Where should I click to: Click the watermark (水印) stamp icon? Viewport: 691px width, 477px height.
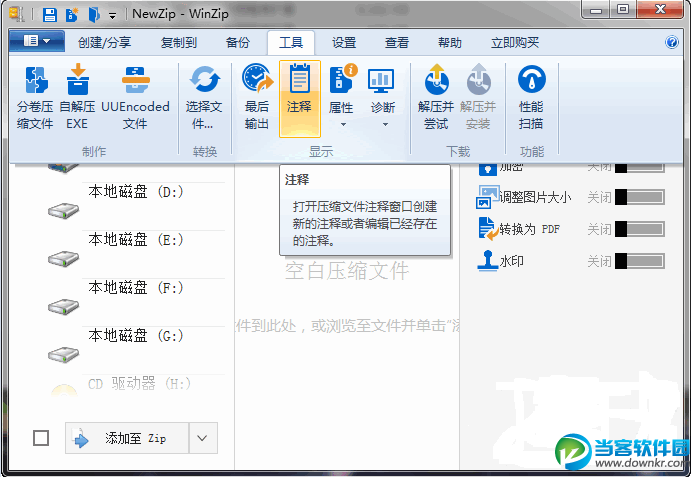(x=487, y=261)
